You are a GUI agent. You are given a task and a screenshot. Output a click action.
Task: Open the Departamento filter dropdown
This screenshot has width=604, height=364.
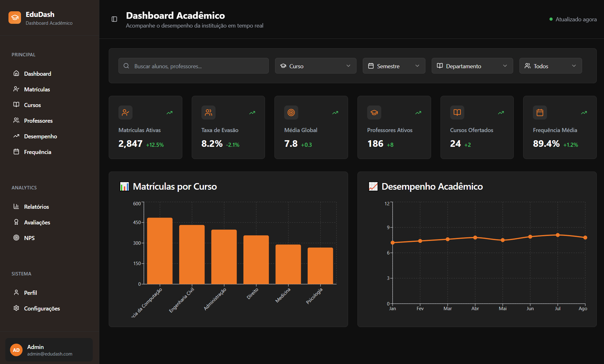coord(472,66)
